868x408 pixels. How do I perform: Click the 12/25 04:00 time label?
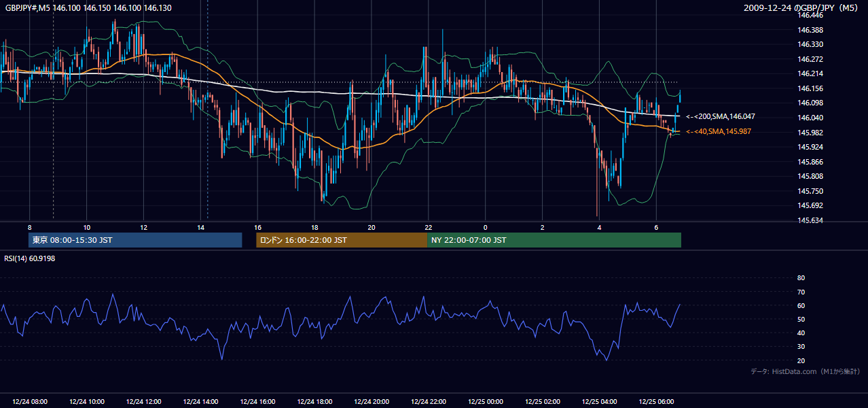point(600,402)
